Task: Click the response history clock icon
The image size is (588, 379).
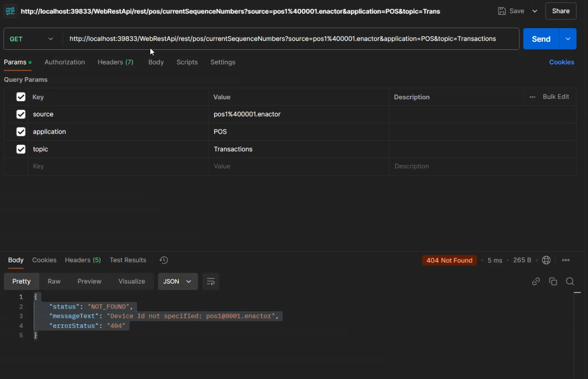Action: pyautogui.click(x=164, y=260)
